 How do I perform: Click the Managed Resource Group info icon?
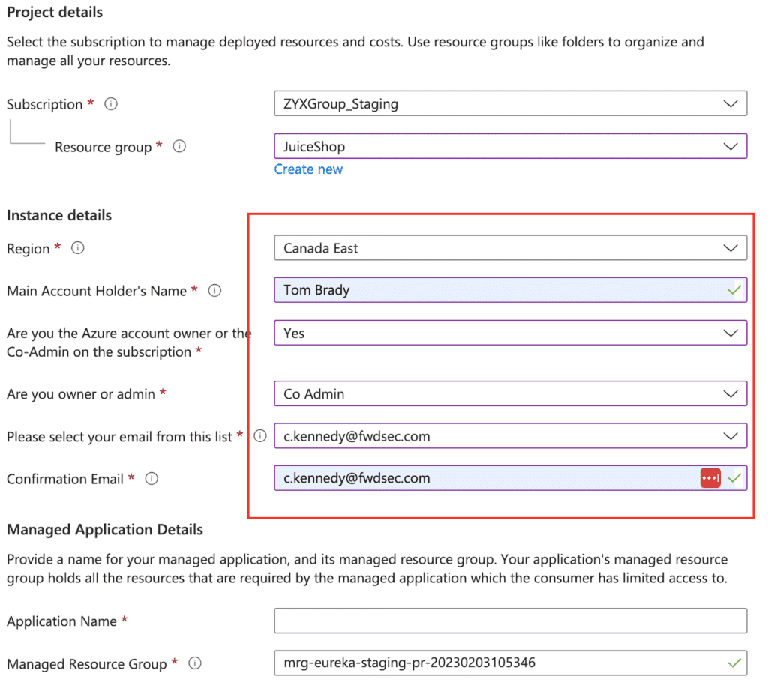(x=195, y=663)
